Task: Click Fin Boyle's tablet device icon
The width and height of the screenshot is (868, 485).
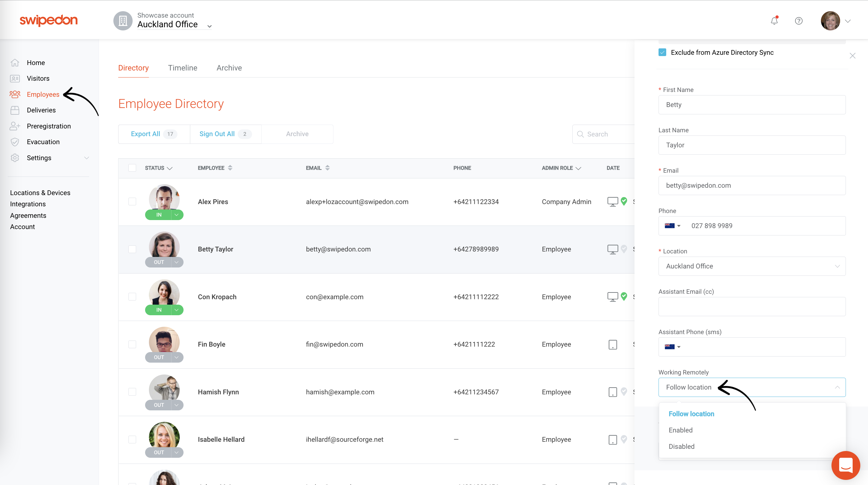Action: coord(613,344)
